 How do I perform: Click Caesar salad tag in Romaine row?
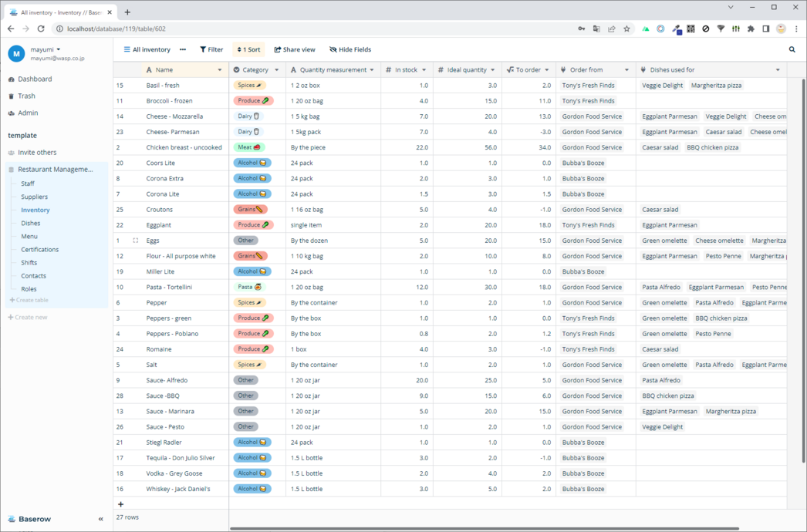pyautogui.click(x=660, y=349)
